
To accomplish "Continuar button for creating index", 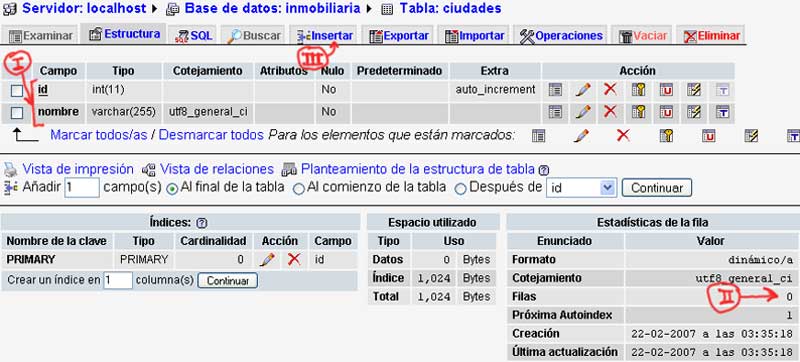I will tap(228, 281).
